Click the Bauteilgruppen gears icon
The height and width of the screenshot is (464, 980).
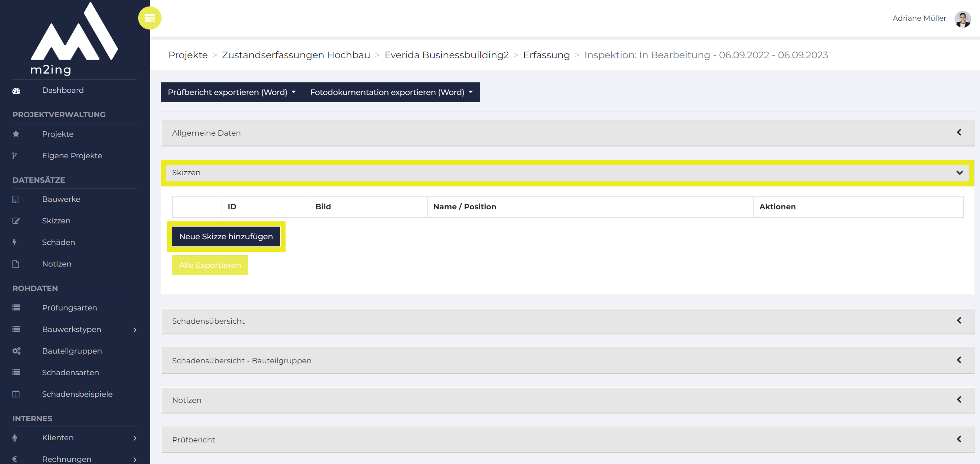click(16, 351)
